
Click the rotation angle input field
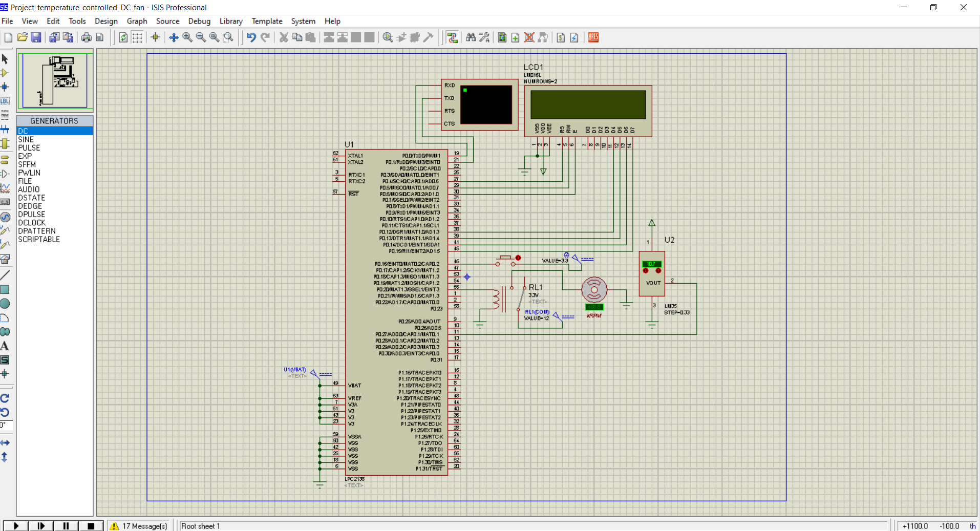point(6,426)
